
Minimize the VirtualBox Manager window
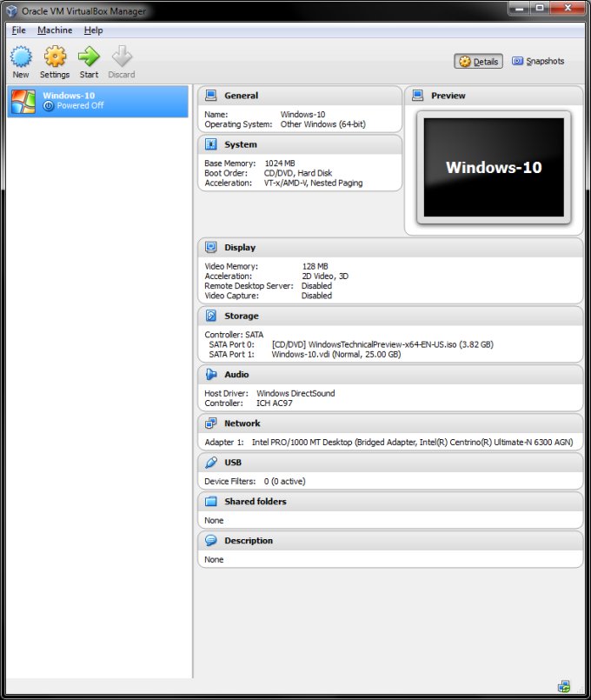[519, 8]
